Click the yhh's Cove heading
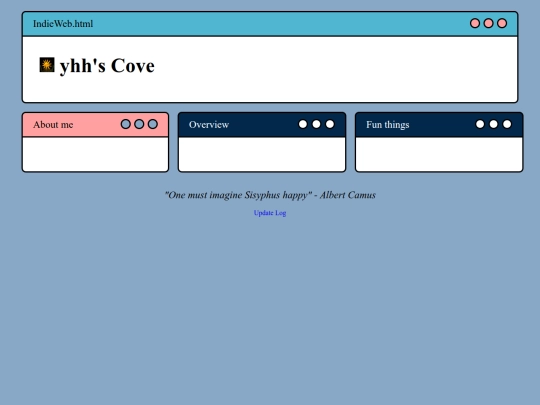The height and width of the screenshot is (405, 540). [107, 65]
